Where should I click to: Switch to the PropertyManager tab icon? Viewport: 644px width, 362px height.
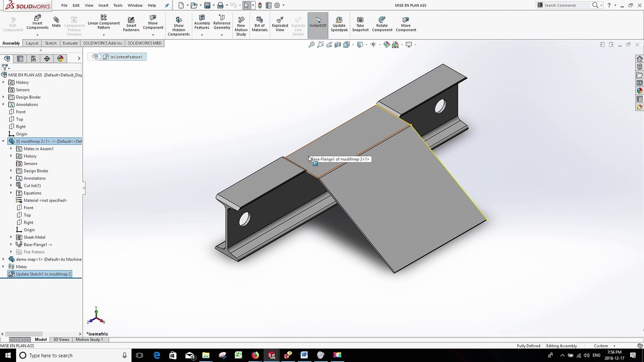20,58
